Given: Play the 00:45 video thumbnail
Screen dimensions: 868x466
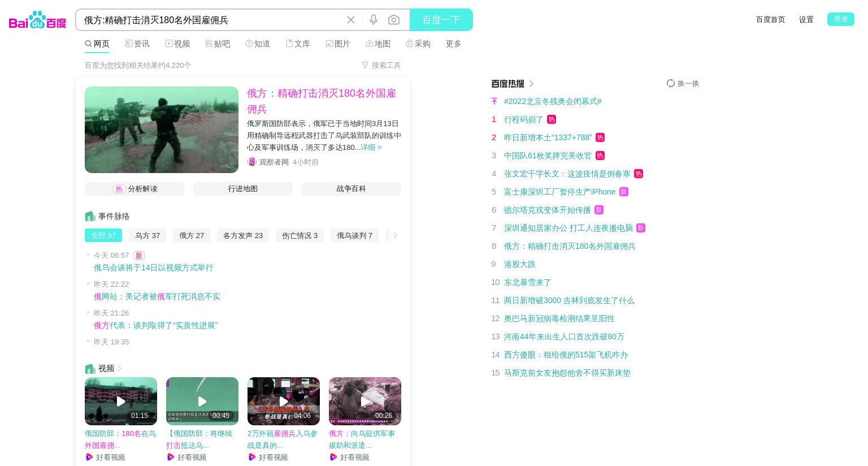Looking at the screenshot, I should click(202, 401).
